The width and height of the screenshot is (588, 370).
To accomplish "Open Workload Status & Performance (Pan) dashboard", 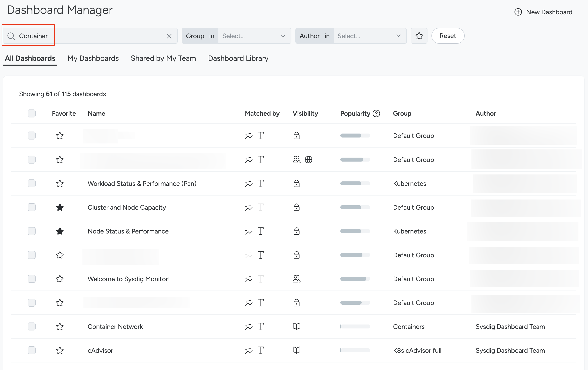I will (142, 183).
